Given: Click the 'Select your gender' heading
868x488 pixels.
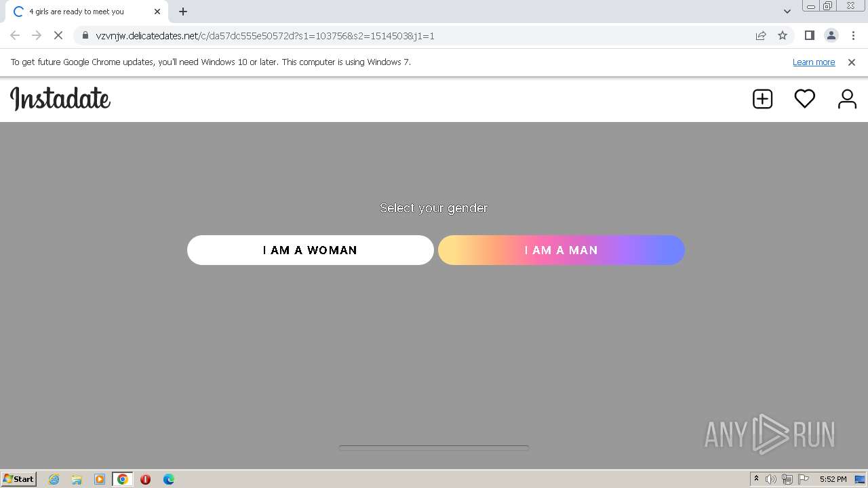Looking at the screenshot, I should point(434,208).
